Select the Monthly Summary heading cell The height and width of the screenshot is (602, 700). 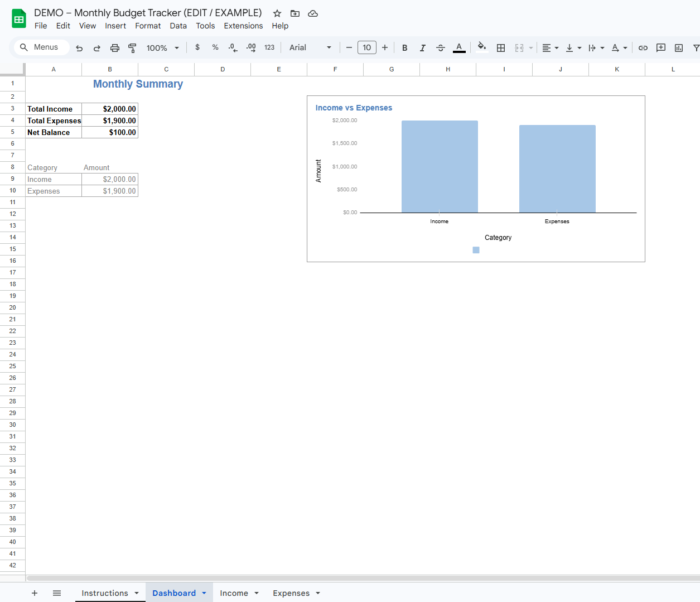click(138, 84)
